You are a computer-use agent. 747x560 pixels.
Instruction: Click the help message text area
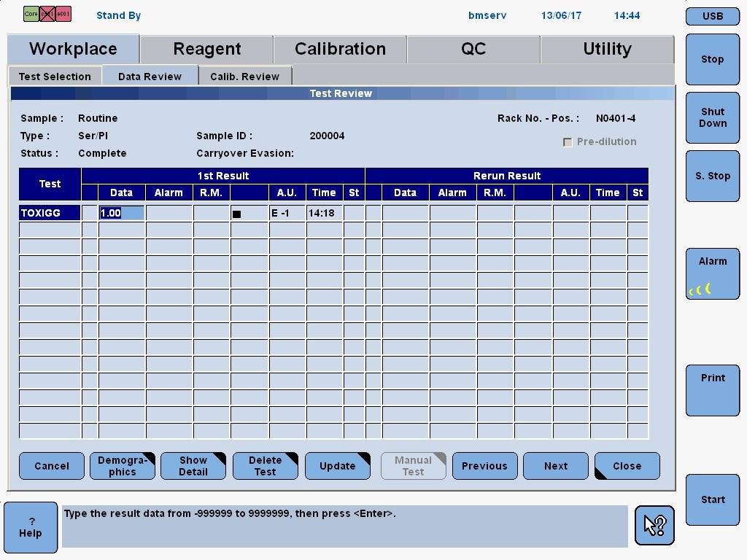tap(345, 526)
